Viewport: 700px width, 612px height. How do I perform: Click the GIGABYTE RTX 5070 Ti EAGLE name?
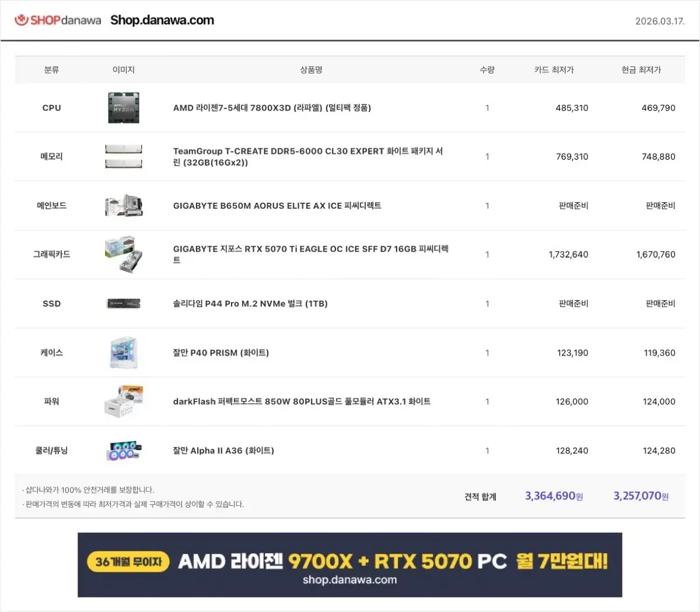click(310, 249)
